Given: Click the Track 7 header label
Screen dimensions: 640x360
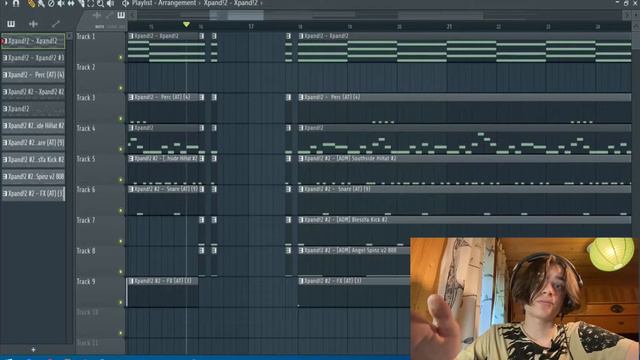Looking at the screenshot, I should coord(86,220).
